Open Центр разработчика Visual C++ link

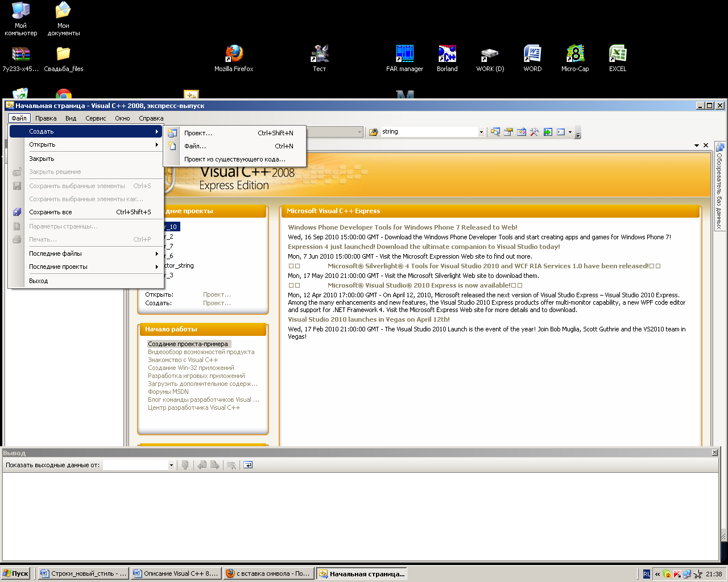(194, 408)
